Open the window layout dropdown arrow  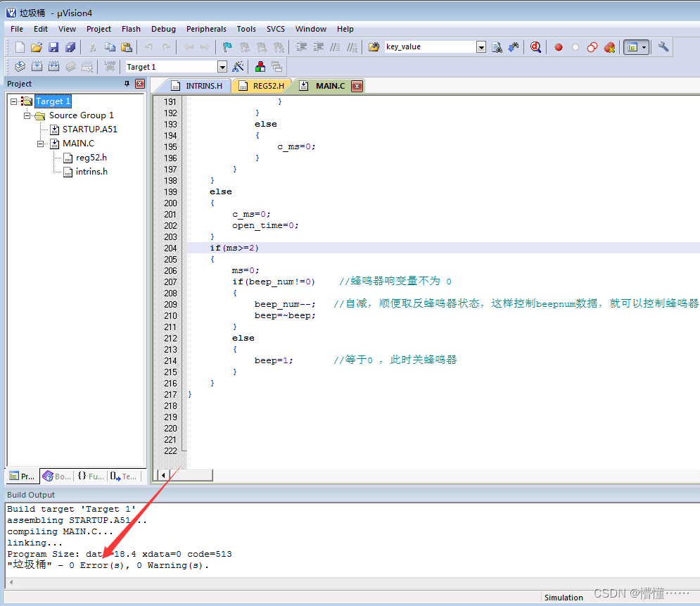pyautogui.click(x=644, y=47)
